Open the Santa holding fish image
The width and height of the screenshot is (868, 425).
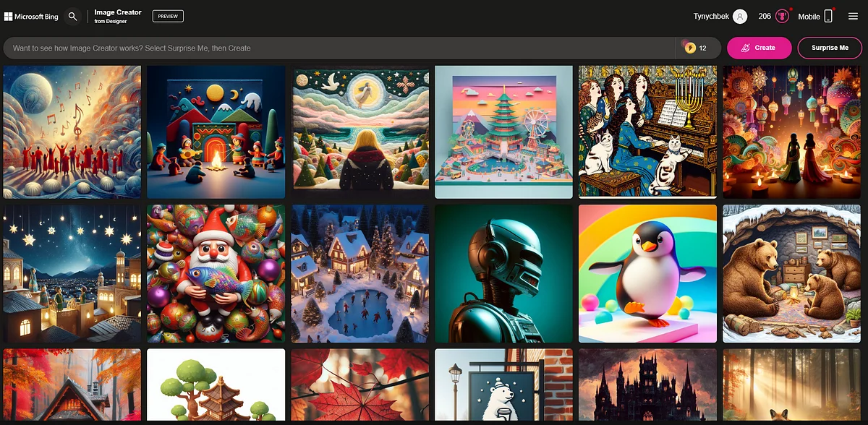(x=216, y=273)
